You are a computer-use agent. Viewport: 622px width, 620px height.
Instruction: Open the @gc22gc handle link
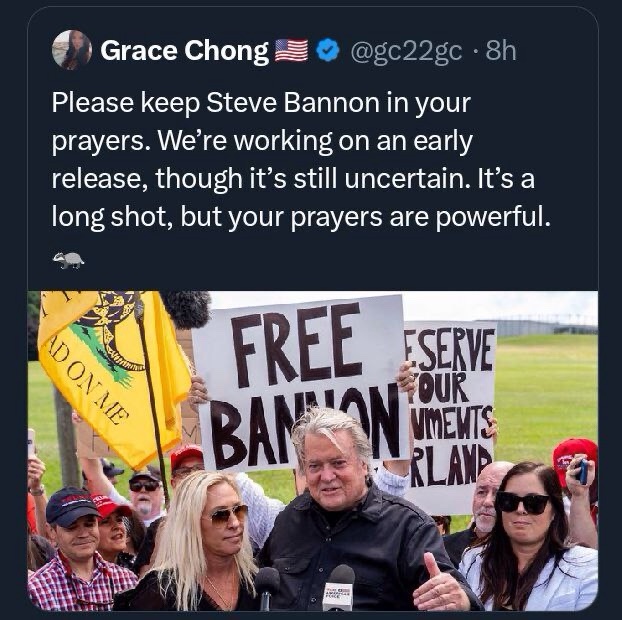click(x=405, y=50)
